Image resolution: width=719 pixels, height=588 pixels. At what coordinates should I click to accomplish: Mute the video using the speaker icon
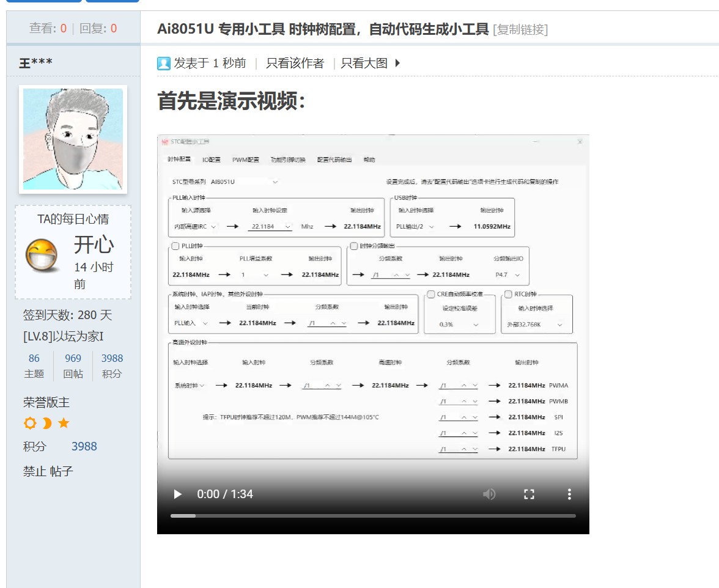[x=489, y=494]
